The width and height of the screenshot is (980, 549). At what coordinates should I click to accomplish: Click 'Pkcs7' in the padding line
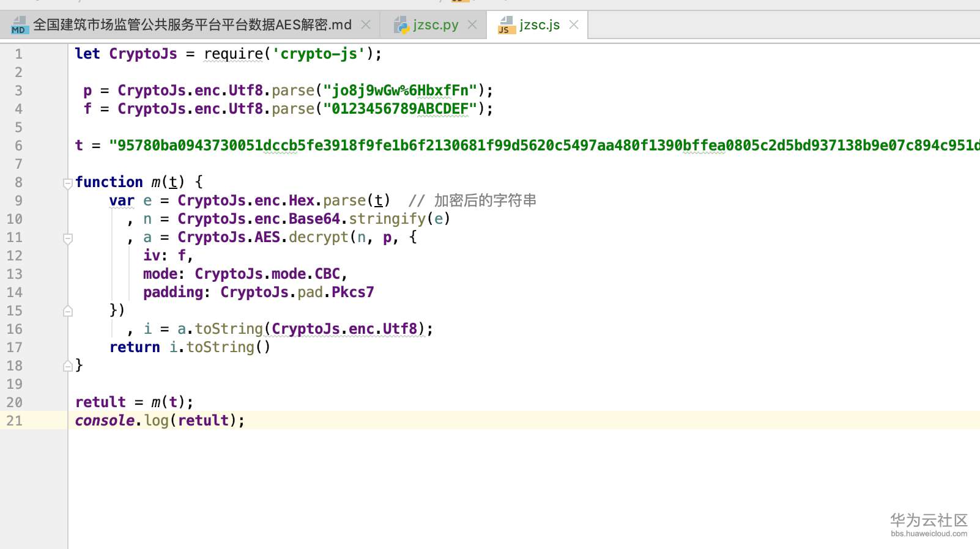coord(353,292)
